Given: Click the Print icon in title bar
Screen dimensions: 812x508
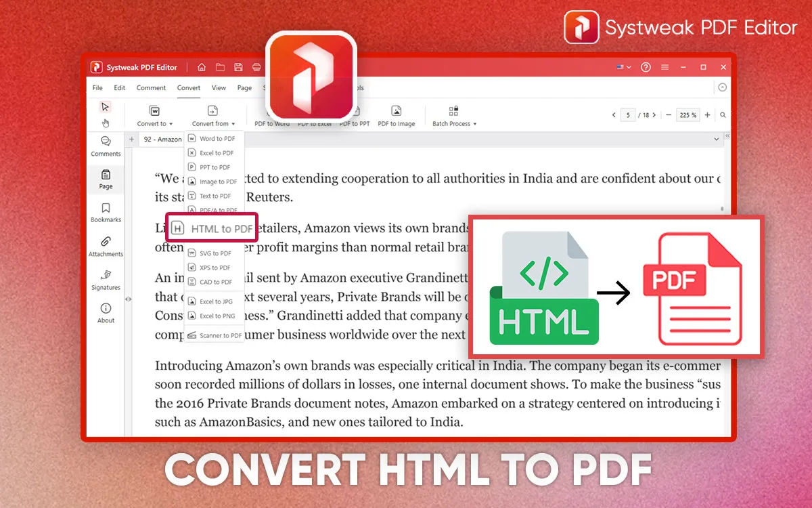Looking at the screenshot, I should (256, 67).
